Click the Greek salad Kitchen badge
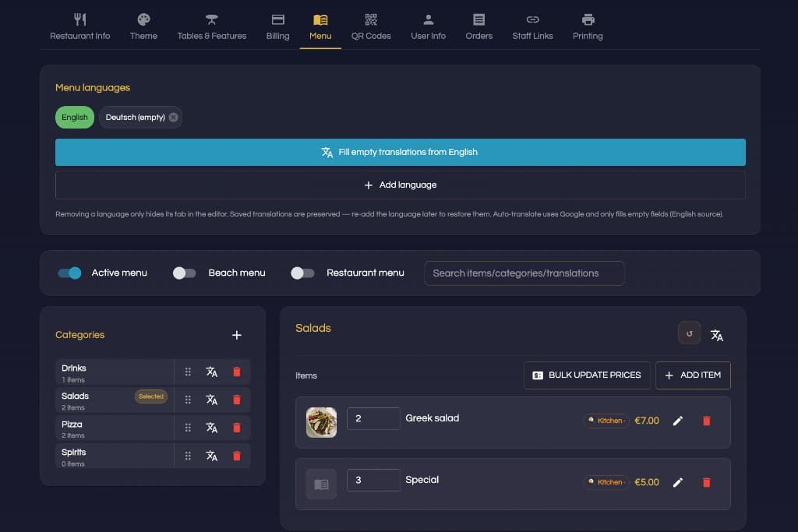The height and width of the screenshot is (532, 798). 606,421
